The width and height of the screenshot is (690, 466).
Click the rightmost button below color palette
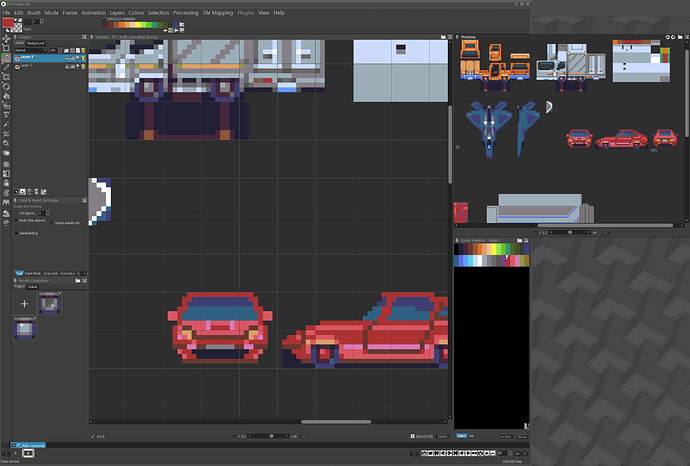522,437
